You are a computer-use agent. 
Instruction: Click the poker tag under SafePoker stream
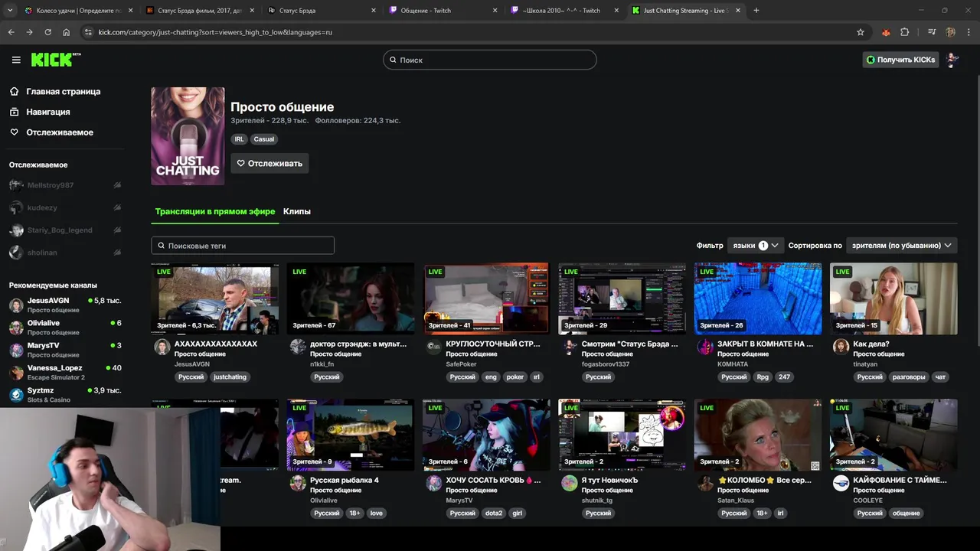point(515,377)
